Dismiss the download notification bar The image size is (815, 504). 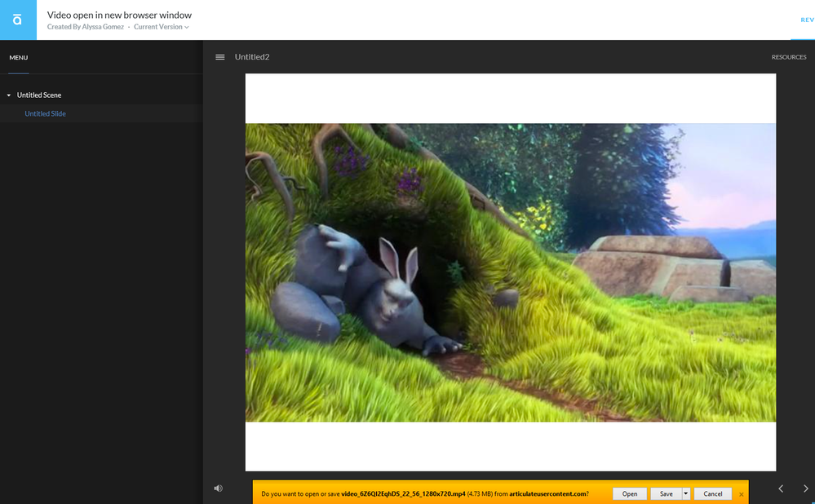coord(742,494)
